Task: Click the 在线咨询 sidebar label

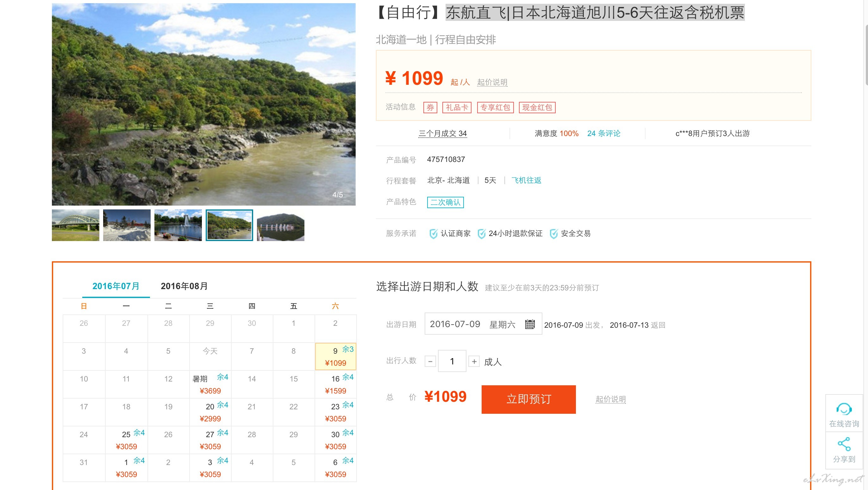Action: click(x=844, y=424)
